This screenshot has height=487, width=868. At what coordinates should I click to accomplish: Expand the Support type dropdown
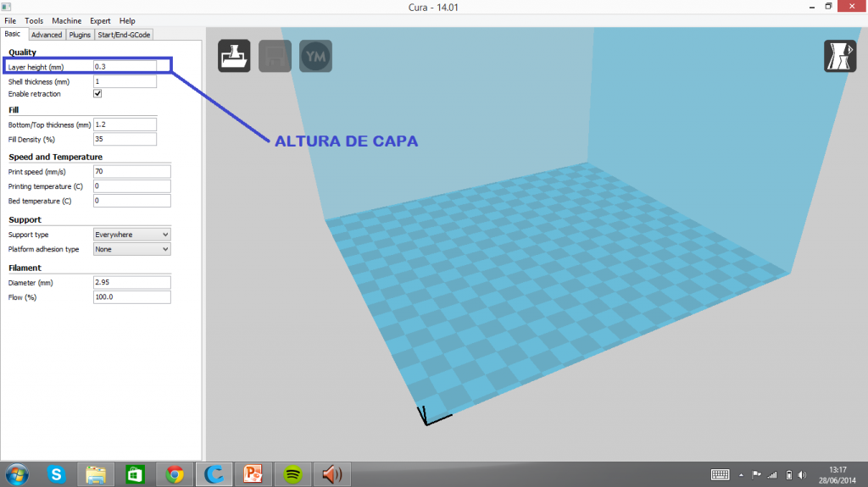tap(131, 234)
